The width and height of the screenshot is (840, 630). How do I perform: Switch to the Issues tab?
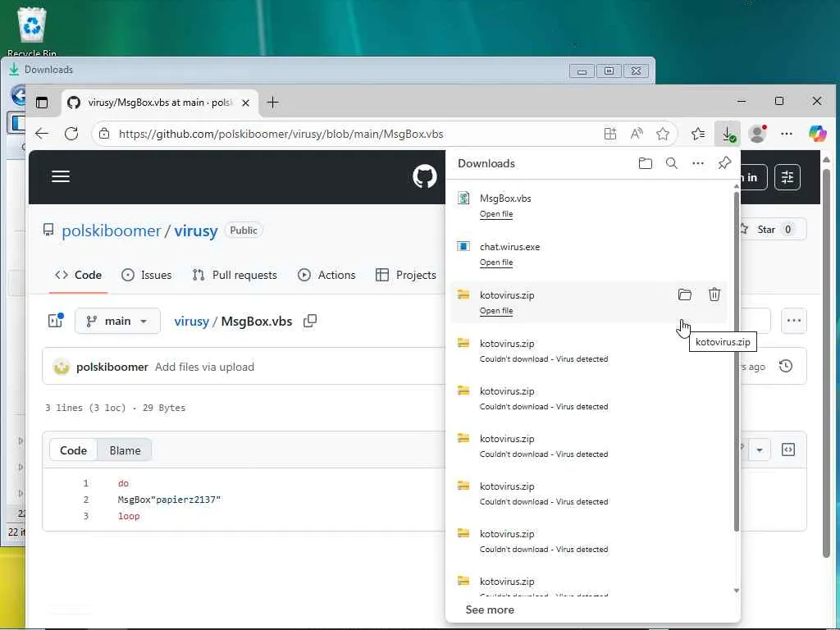[x=147, y=275]
